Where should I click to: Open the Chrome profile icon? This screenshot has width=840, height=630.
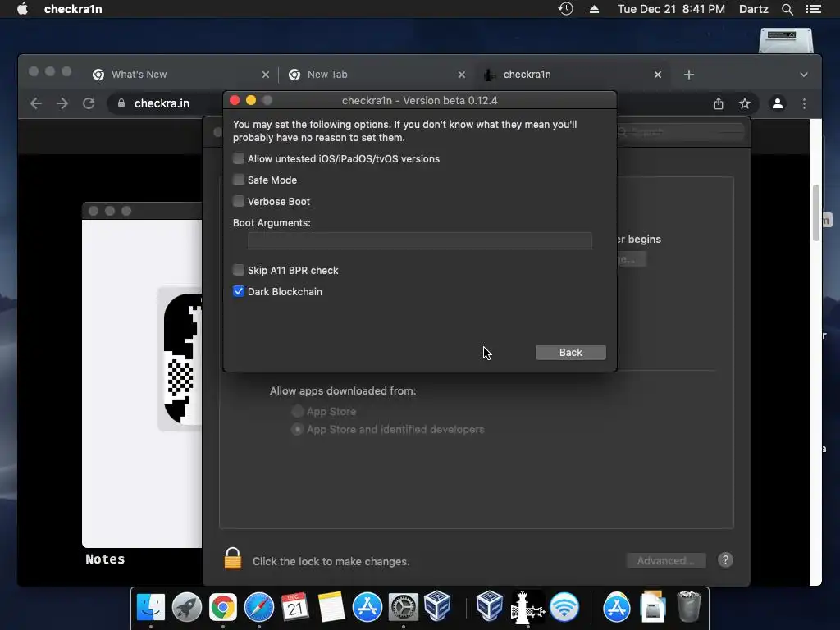coord(778,104)
